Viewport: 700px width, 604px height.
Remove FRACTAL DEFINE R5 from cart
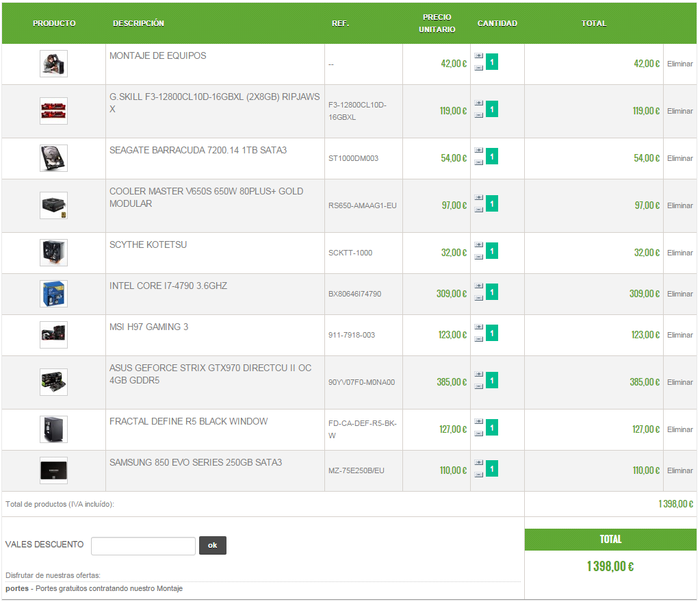tap(680, 430)
